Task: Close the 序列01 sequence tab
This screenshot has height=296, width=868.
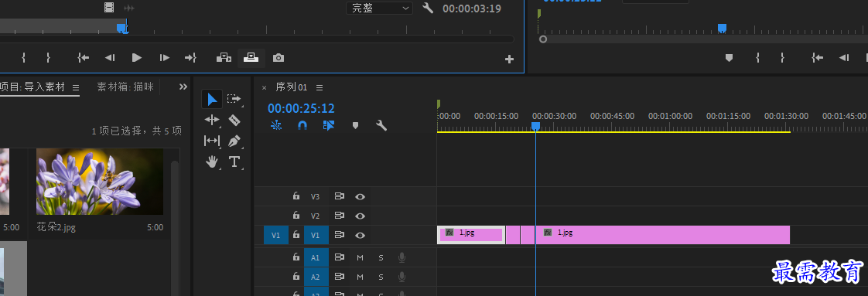Action: tap(264, 87)
